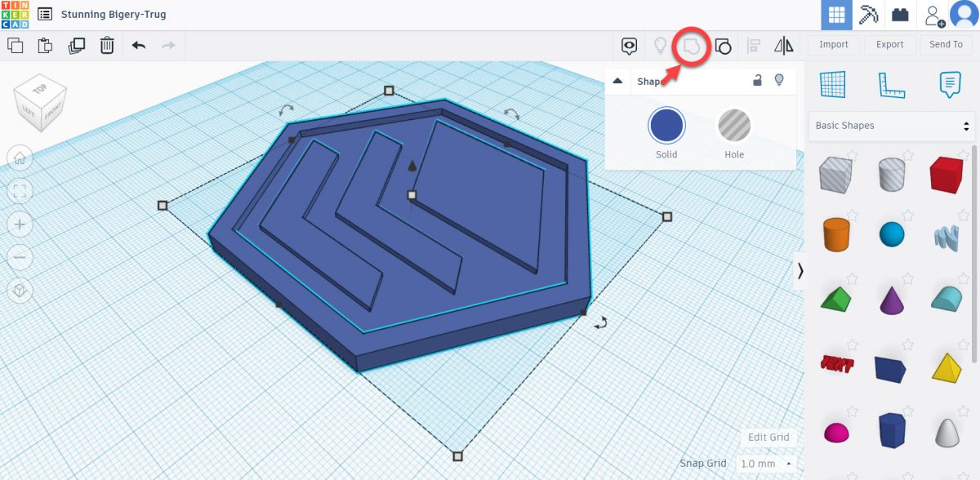980x480 pixels.
Task: Toggle the lock editing padlock icon
Action: (758, 80)
